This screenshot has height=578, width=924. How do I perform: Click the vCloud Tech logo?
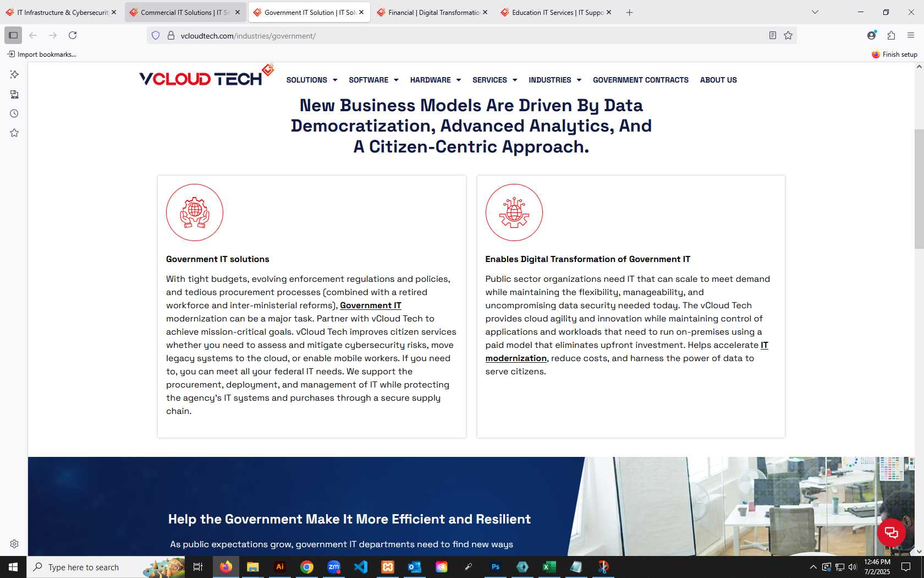pos(207,76)
